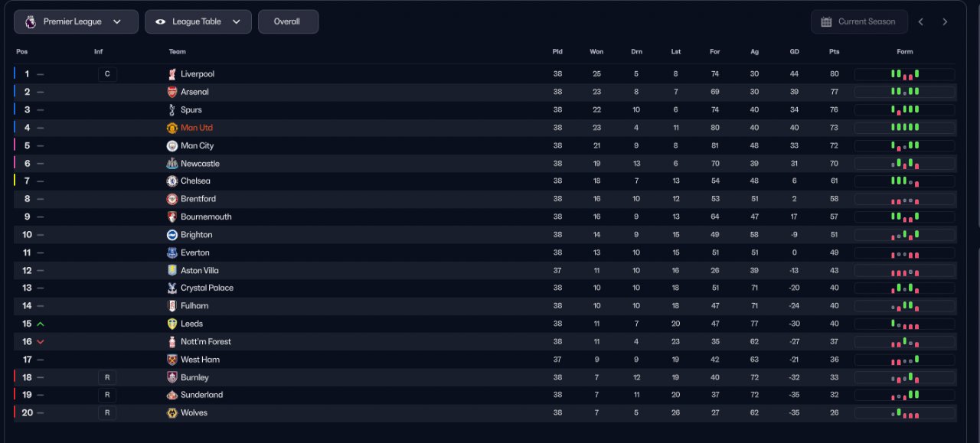980x443 pixels.
Task: Click Spurs' recent form bar indicator
Action: 904,110
